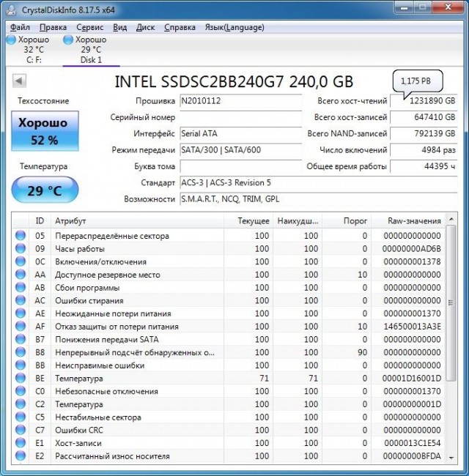Select the Disk 1 tab
The width and height of the screenshot is (469, 476).
pyautogui.click(x=91, y=50)
